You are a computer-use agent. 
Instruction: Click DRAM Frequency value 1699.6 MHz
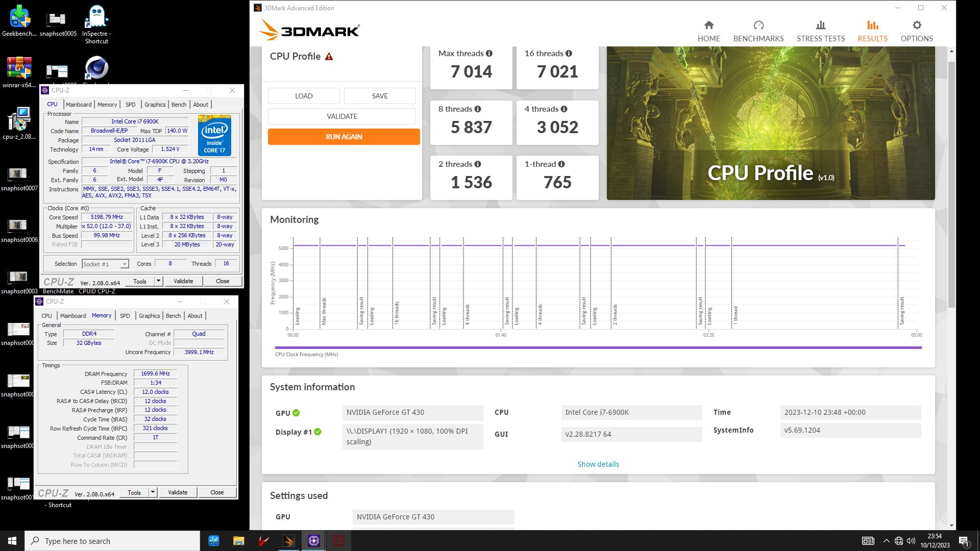[155, 374]
